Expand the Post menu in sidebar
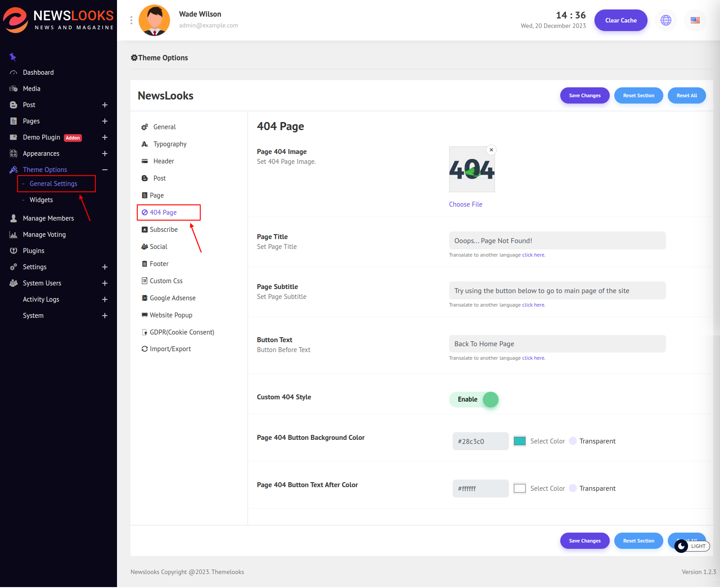The width and height of the screenshot is (720, 588). pyautogui.click(x=104, y=105)
